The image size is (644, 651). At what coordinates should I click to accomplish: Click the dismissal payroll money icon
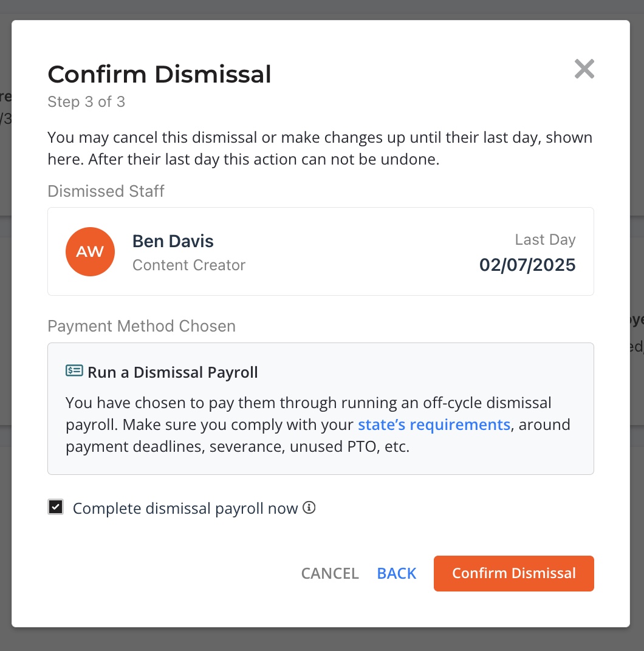pyautogui.click(x=74, y=370)
